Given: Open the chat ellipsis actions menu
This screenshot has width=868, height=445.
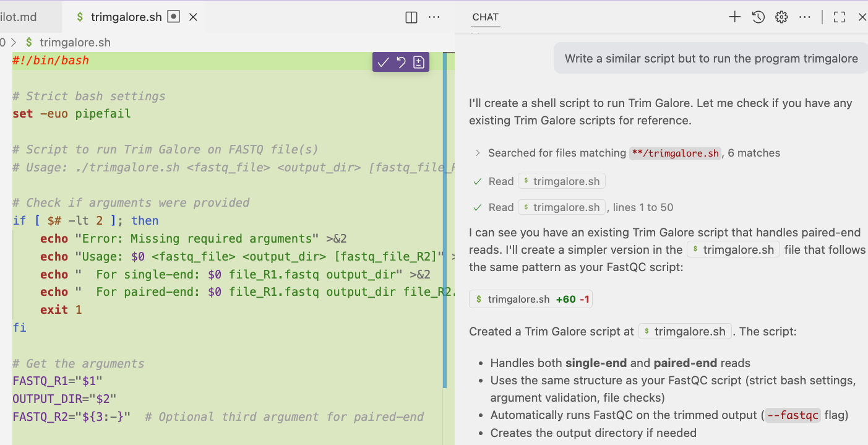Looking at the screenshot, I should (805, 17).
